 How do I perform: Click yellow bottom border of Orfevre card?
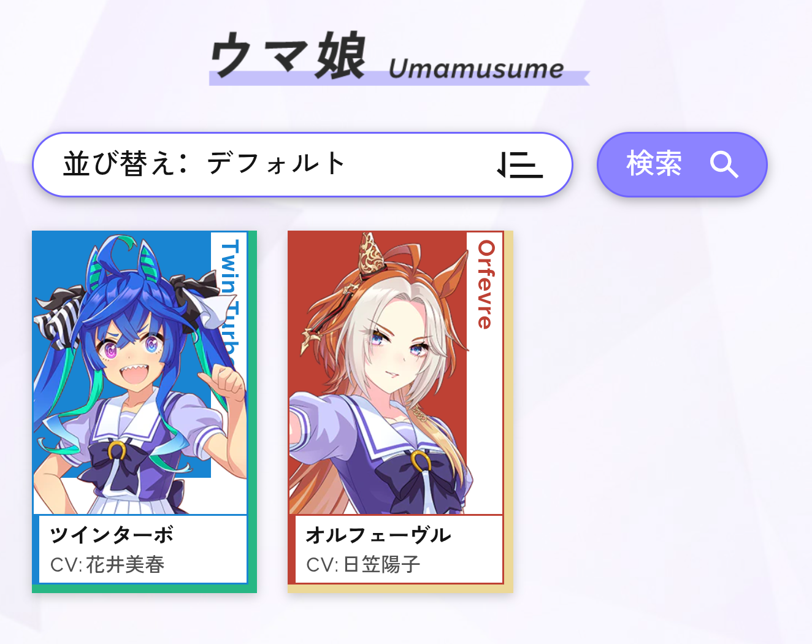point(400,589)
